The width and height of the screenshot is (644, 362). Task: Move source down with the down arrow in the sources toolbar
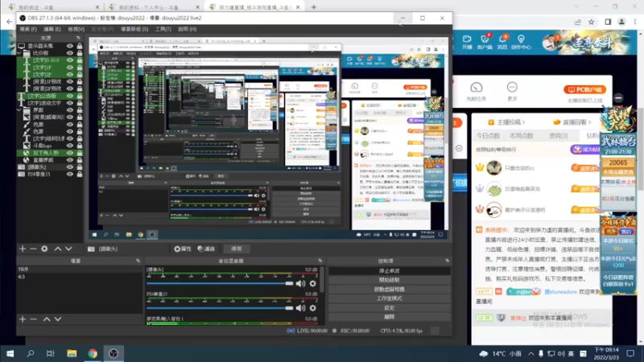point(68,249)
